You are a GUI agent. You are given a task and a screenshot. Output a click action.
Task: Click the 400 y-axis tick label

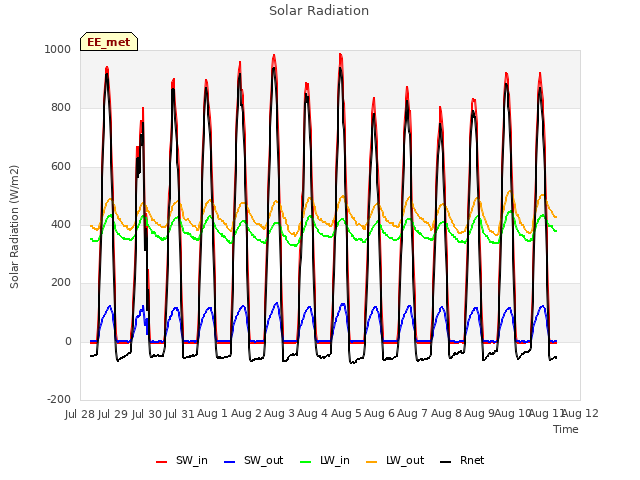click(x=61, y=224)
